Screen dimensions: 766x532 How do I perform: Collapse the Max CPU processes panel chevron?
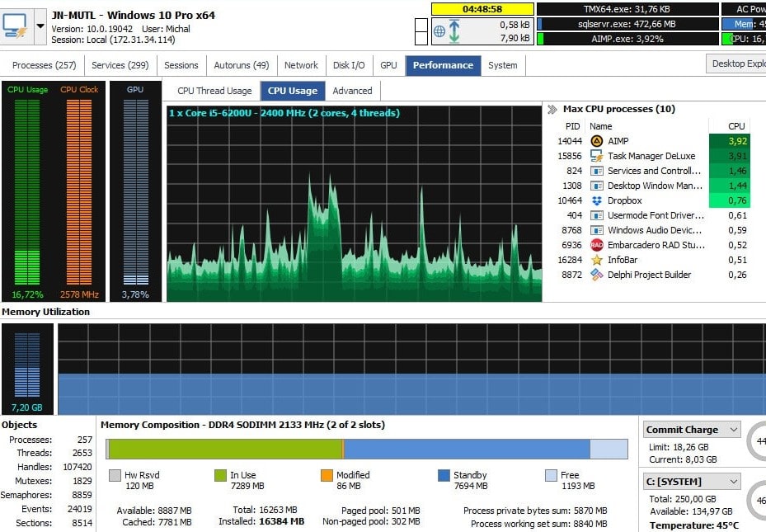point(552,110)
